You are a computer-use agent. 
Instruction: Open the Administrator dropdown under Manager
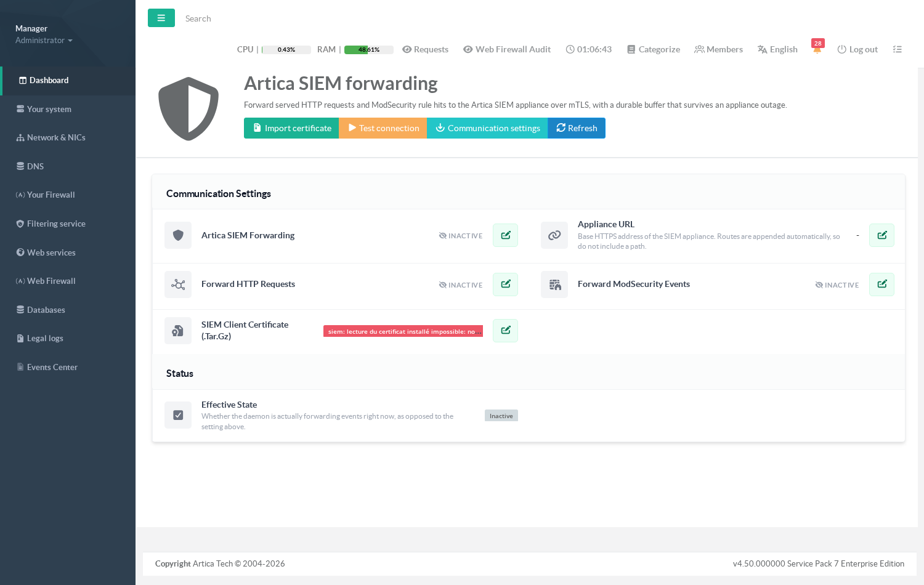tap(44, 41)
